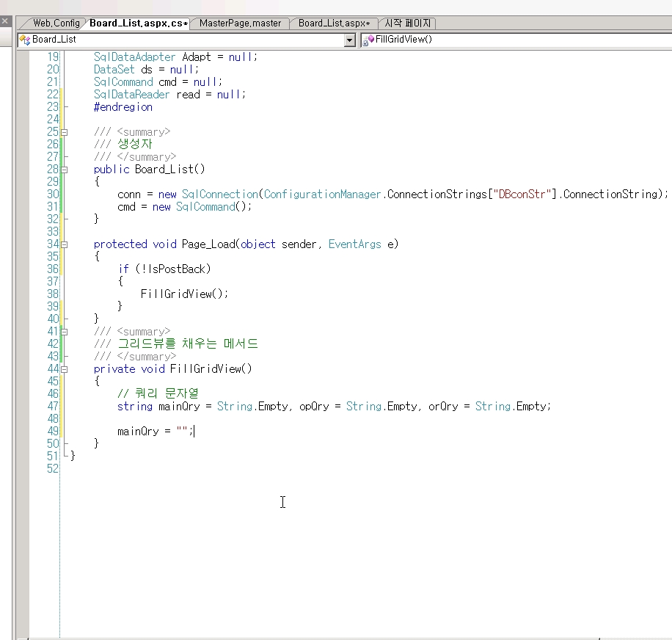The image size is (672, 640).
Task: Collapse the Page_Load method at line 34
Action: (x=65, y=244)
